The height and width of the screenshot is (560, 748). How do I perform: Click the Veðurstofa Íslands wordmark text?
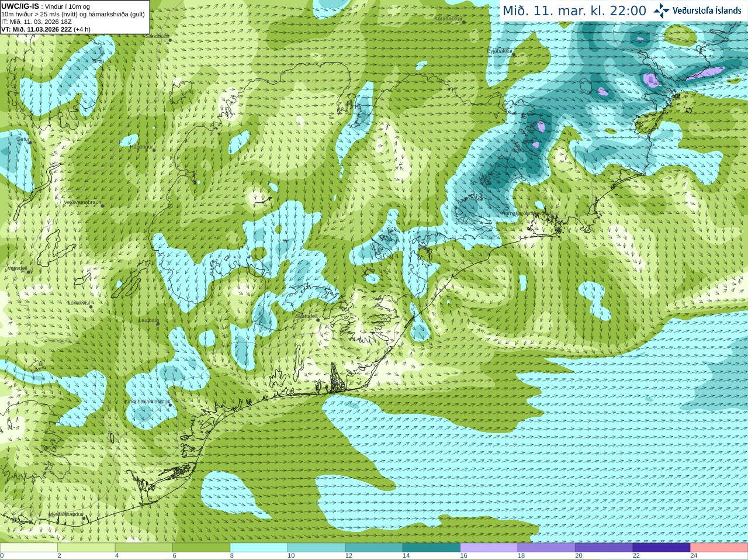pyautogui.click(x=707, y=11)
